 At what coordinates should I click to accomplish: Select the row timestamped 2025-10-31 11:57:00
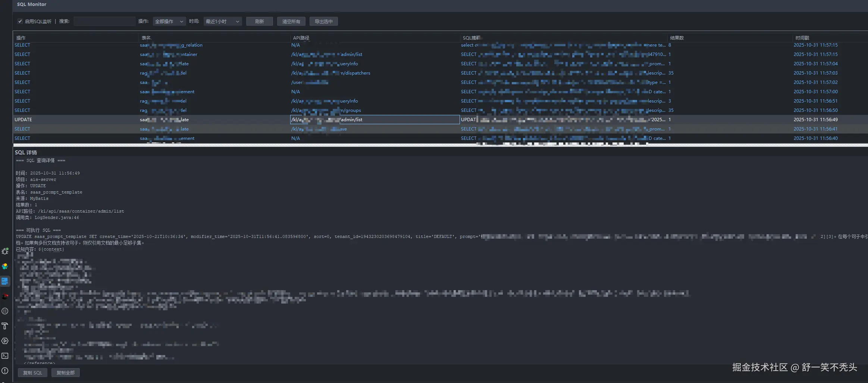point(440,92)
